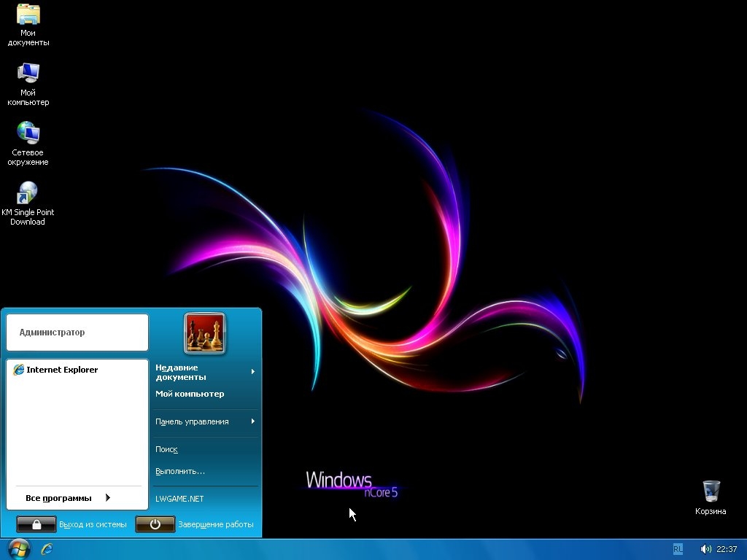Click the LWGAME.NET link
The image size is (747, 560).
click(x=179, y=499)
